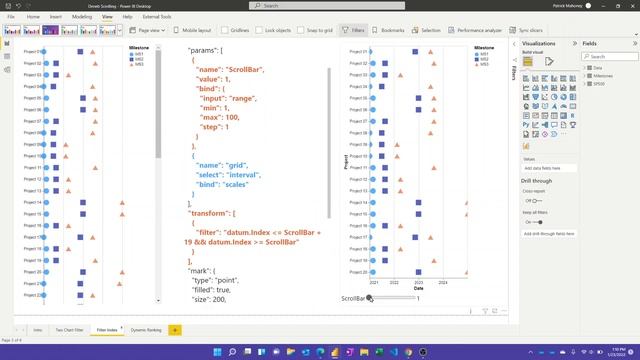This screenshot has width=640, height=360.
Task: Open the Help ribbon tab
Action: pos(127,17)
